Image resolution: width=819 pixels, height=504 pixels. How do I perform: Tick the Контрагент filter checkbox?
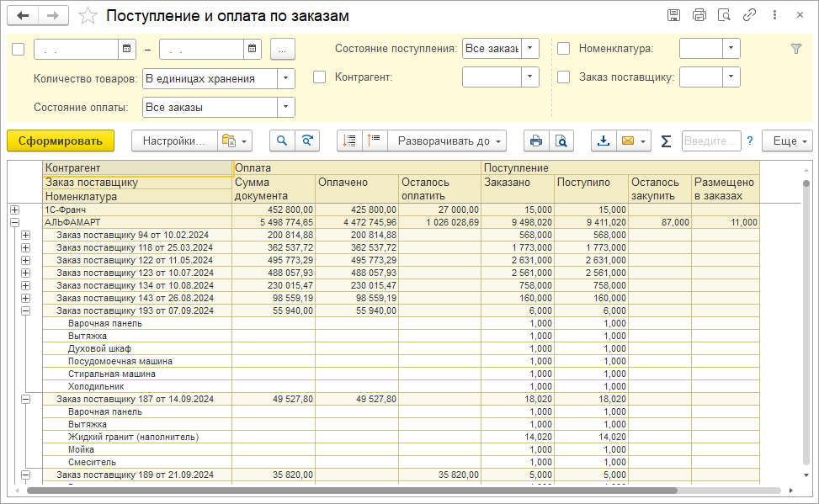320,77
